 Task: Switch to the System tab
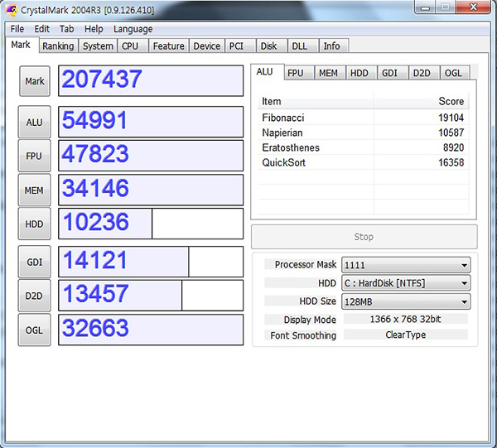(x=98, y=46)
